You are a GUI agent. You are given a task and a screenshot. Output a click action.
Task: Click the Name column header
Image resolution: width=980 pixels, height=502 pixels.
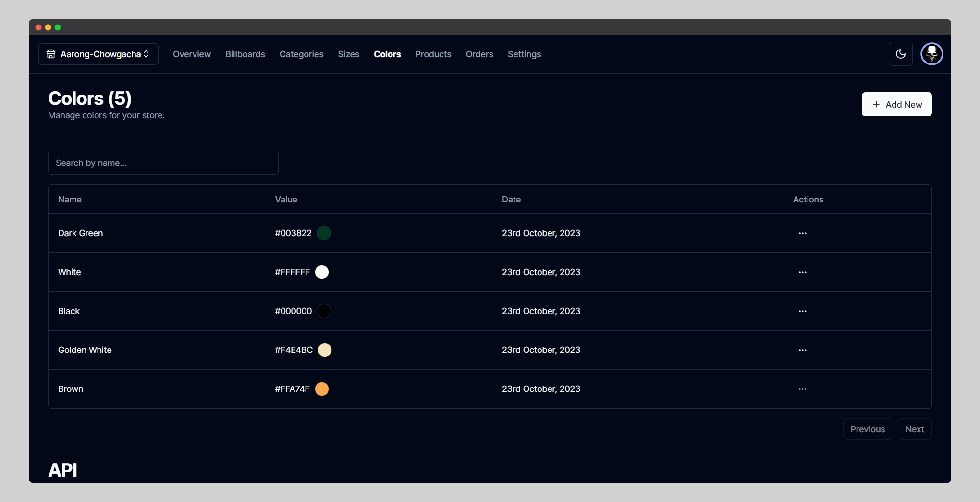(x=70, y=200)
